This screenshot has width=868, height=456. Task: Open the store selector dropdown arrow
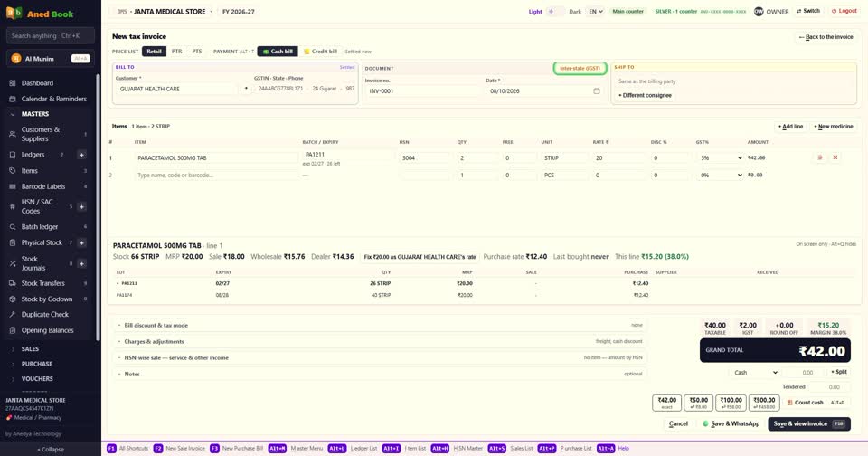tap(211, 12)
